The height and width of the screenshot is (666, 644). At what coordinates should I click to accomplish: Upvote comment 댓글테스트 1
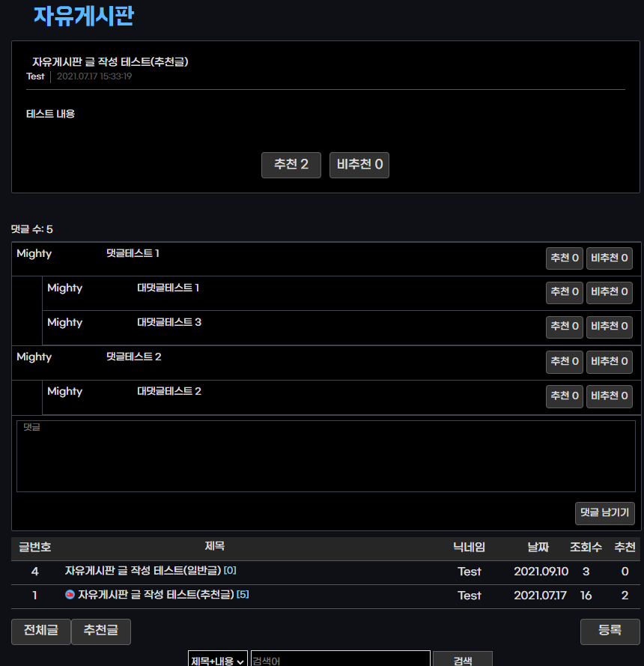pyautogui.click(x=564, y=258)
